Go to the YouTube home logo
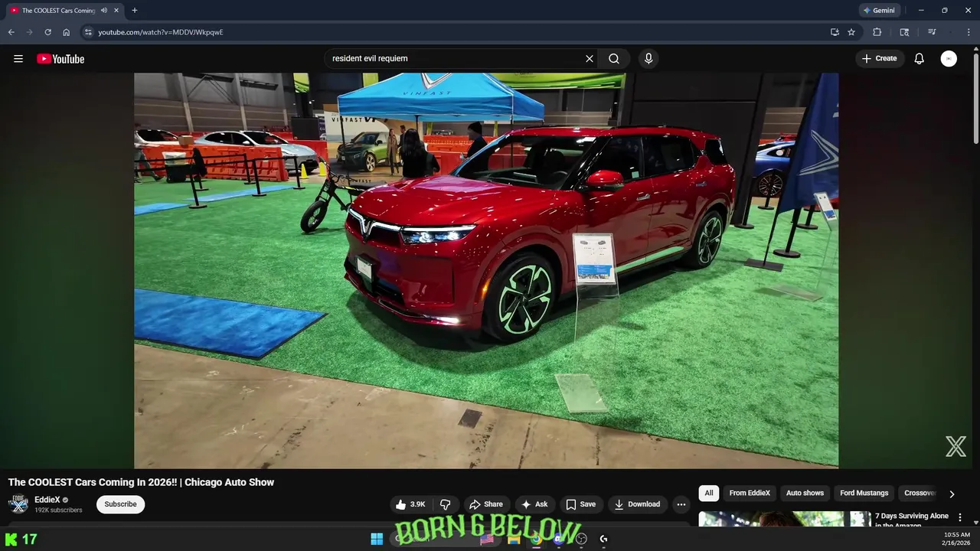Screen dimensions: 980x551 [60, 59]
